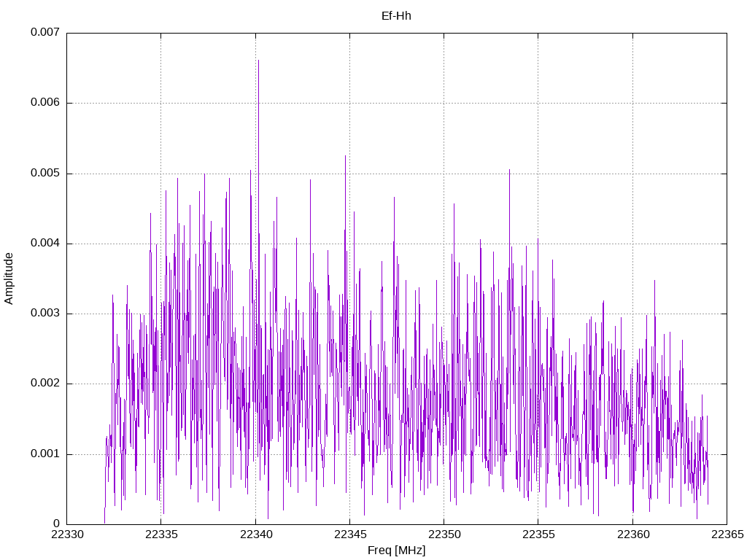Image resolution: width=747 pixels, height=560 pixels.
Task: Click the y-axis tick label 0.003
Action: click(x=45, y=314)
